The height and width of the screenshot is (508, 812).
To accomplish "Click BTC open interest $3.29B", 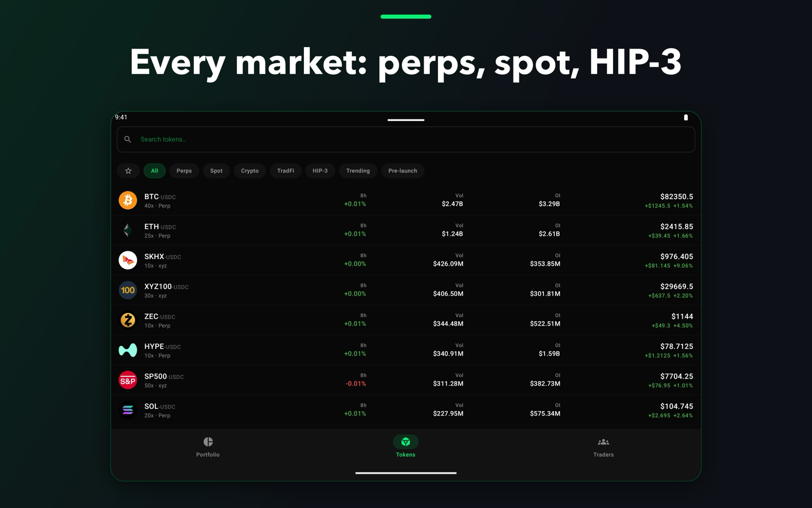I will (549, 204).
